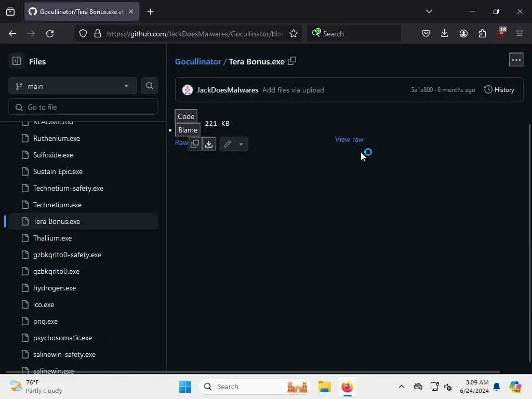
Task: Open the Copilot icon in the taskbar
Action: pyautogui.click(x=515, y=387)
